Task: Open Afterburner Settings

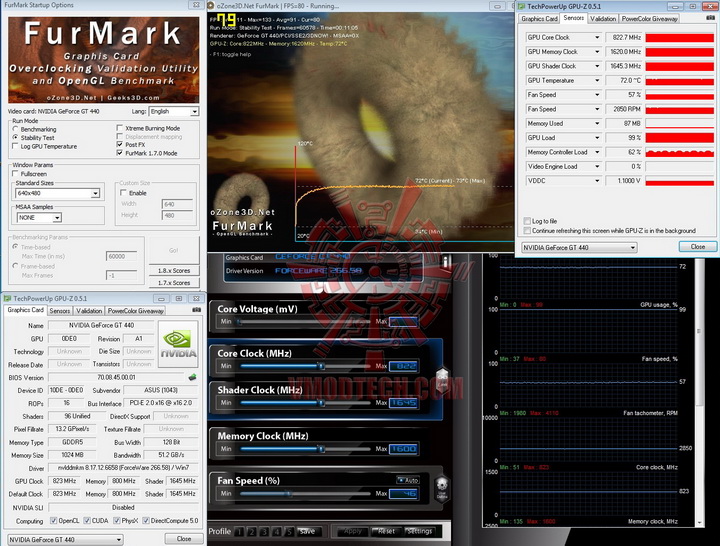Action: [419, 531]
